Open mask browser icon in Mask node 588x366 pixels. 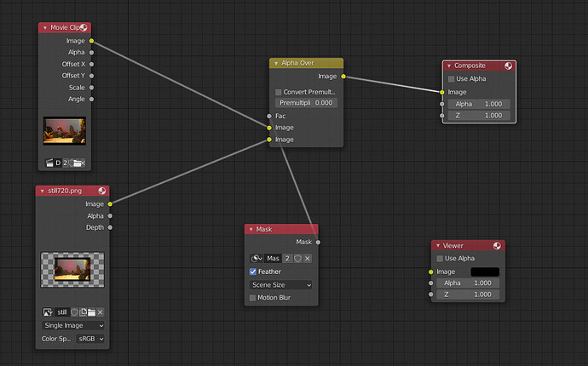(257, 259)
